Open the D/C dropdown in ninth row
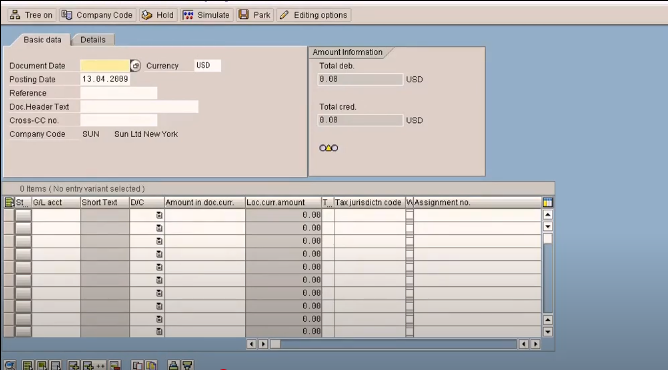 click(x=159, y=319)
